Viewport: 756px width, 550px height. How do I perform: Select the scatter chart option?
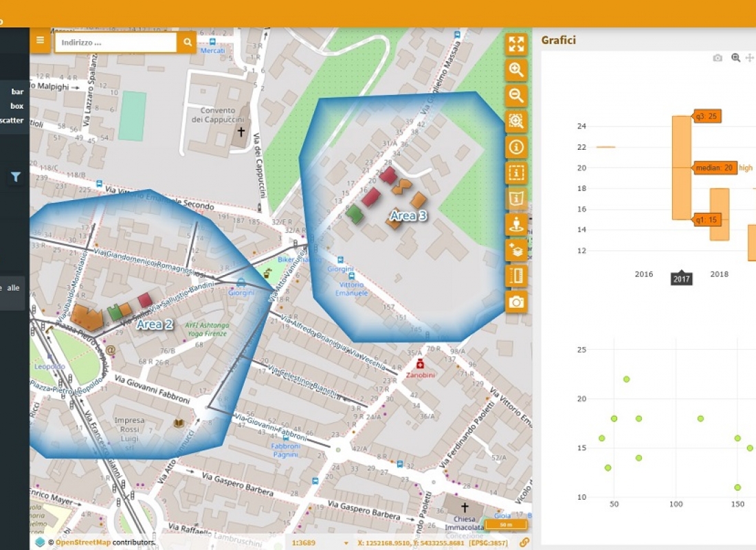(x=12, y=120)
